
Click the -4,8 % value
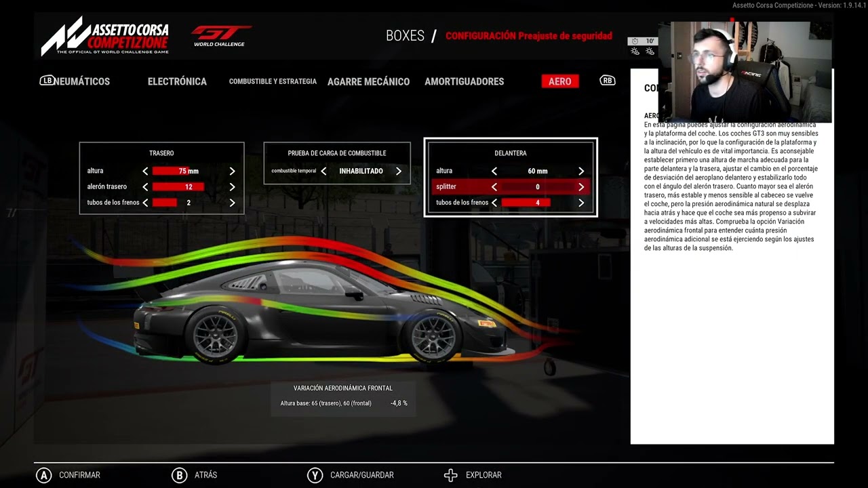coord(399,403)
